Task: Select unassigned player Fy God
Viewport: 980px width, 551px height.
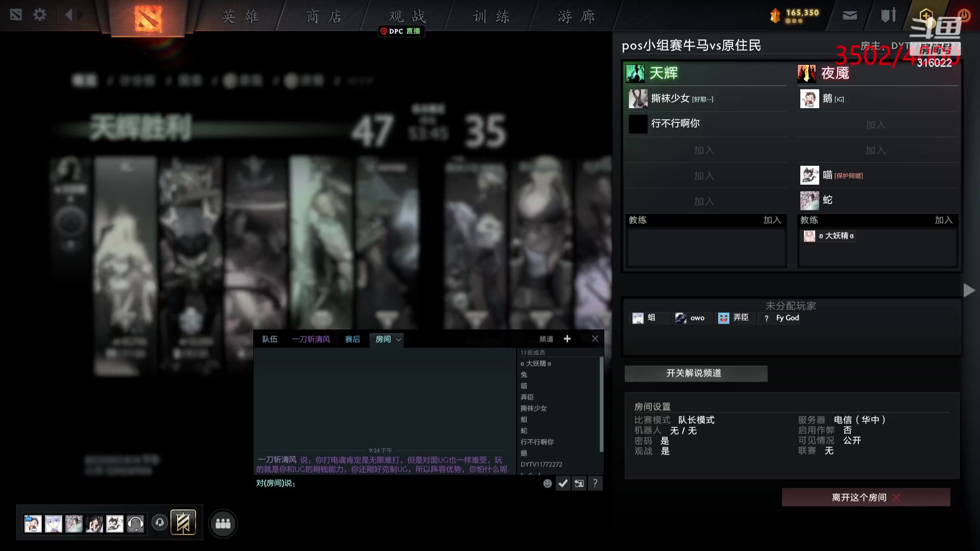Action: coord(780,318)
